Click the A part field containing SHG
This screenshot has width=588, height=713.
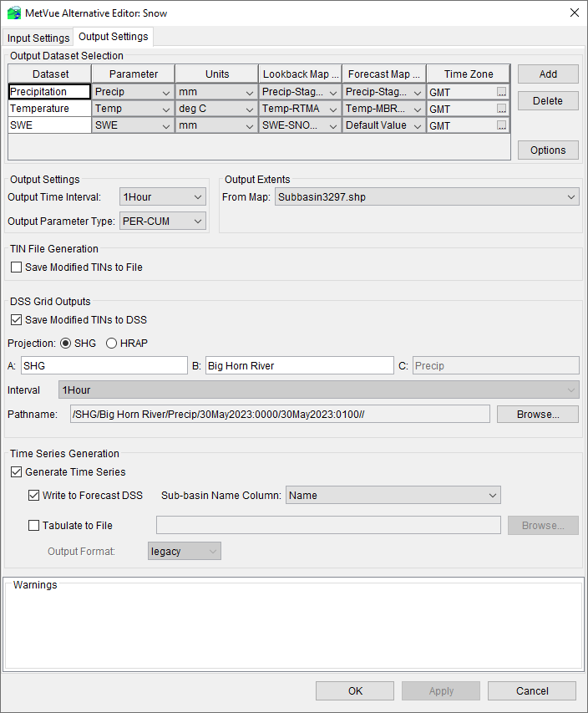104,365
